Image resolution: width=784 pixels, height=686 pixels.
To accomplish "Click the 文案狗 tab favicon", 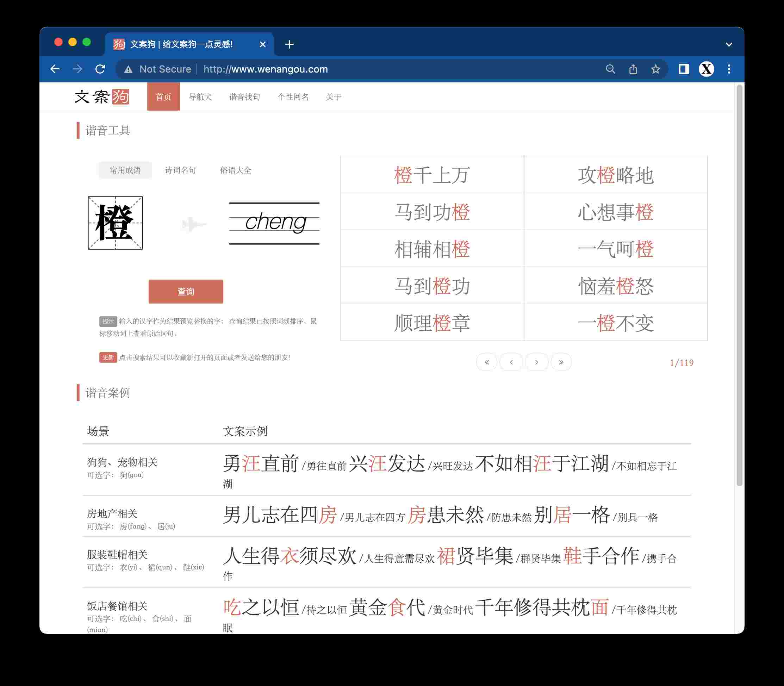I will [119, 44].
